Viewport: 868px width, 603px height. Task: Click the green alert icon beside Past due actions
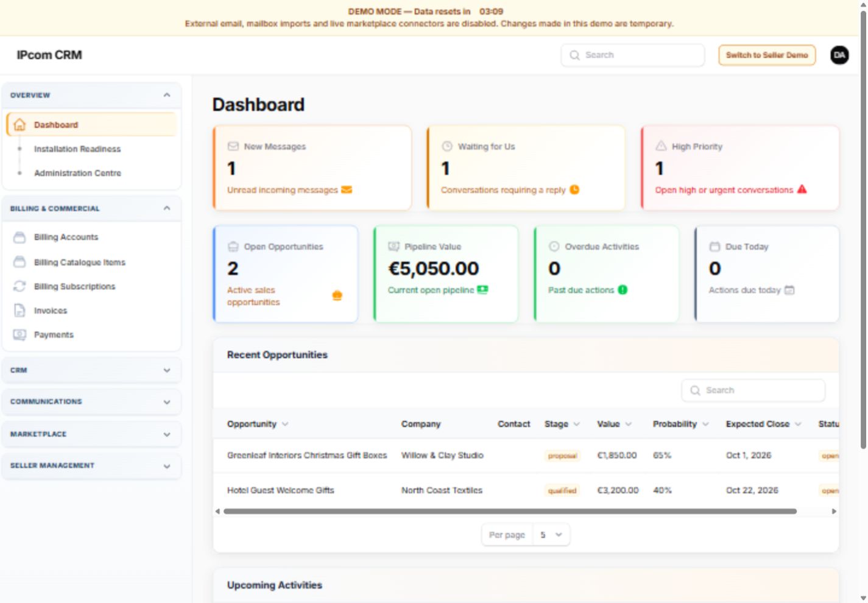click(x=623, y=290)
